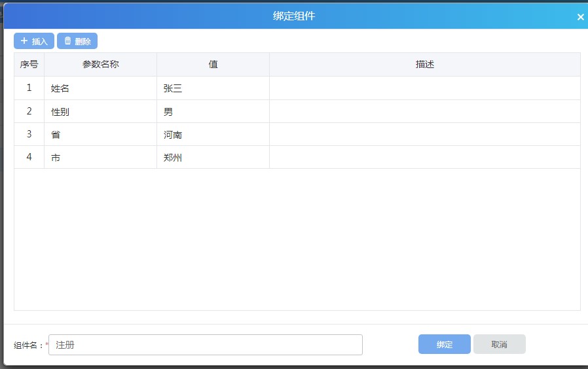Image resolution: width=588 pixels, height=369 pixels.
Task: Select the 省 parameter name cell
Action: pos(100,135)
